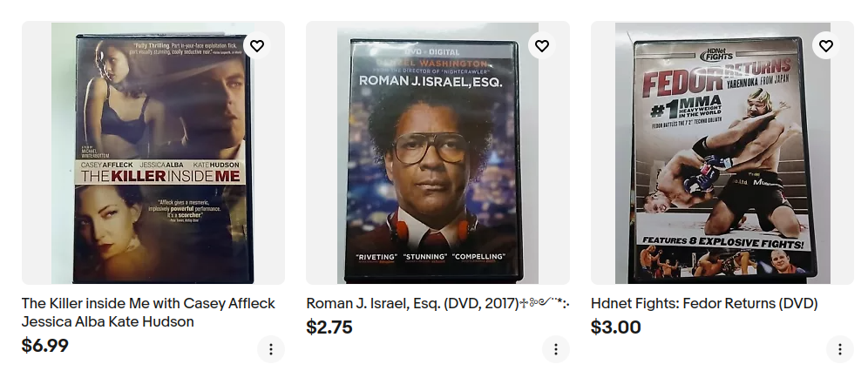Click the $2.75 price
The width and height of the screenshot is (868, 371).
[x=329, y=327]
